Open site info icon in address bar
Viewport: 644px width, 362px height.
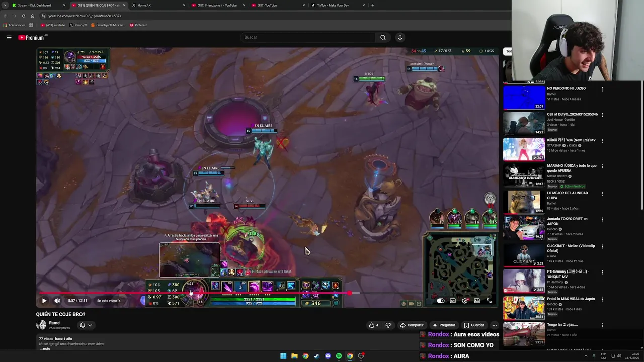pos(43,16)
